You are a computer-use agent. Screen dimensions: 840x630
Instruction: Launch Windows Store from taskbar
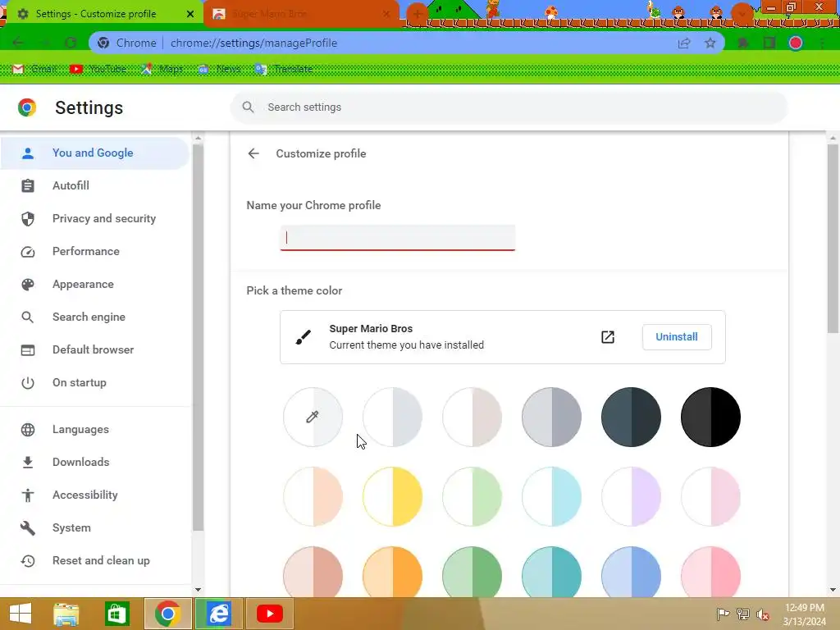point(116,614)
